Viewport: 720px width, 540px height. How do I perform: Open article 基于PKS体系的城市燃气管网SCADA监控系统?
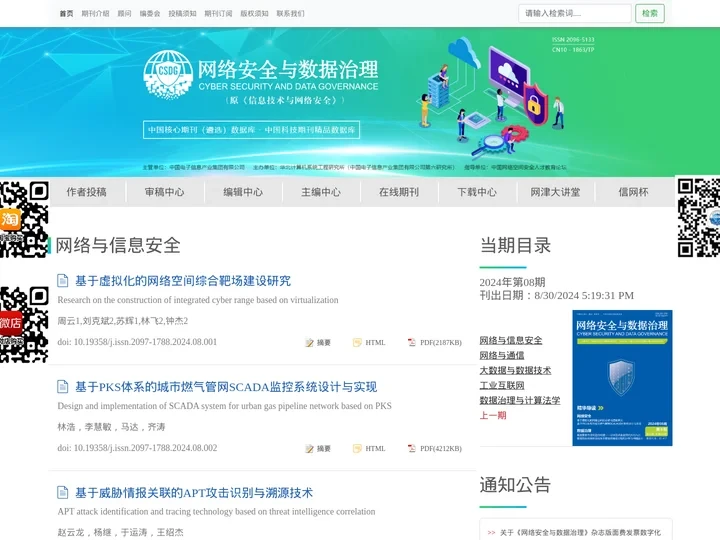click(226, 387)
